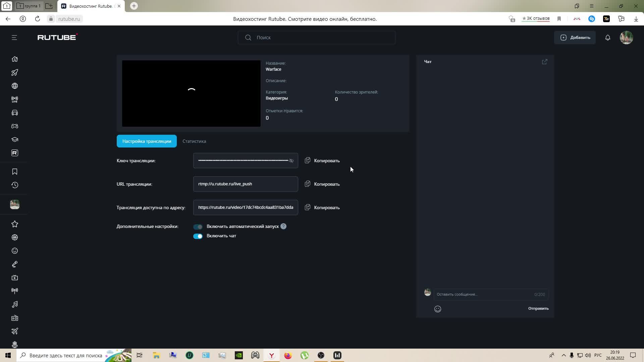The width and height of the screenshot is (644, 362).
Task: Open the bookmark (Watch later) sidebar icon
Action: 14,172
